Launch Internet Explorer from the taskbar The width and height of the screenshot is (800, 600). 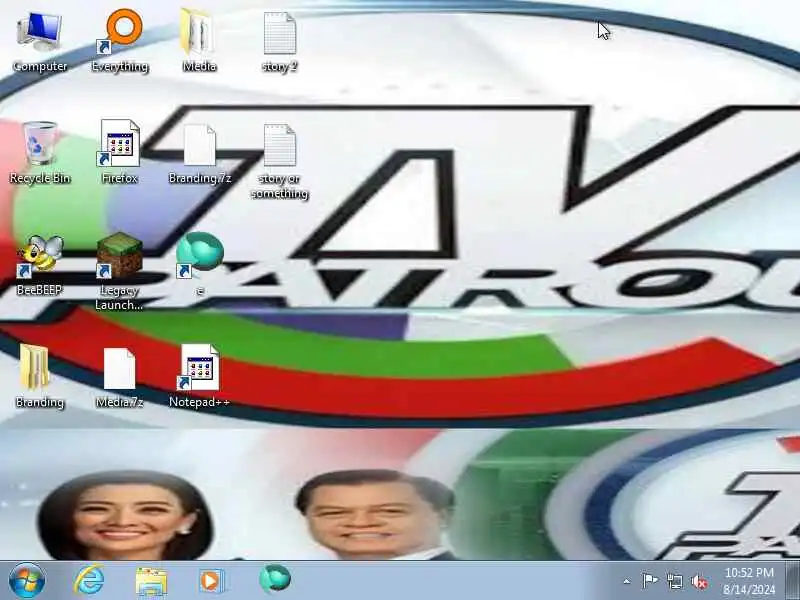pos(89,580)
